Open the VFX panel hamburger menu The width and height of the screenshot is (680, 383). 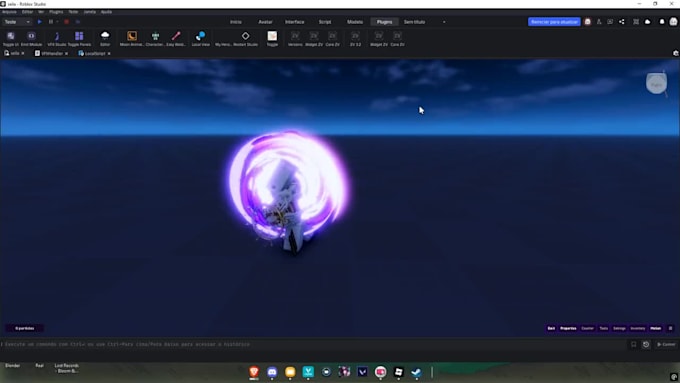[x=670, y=328]
